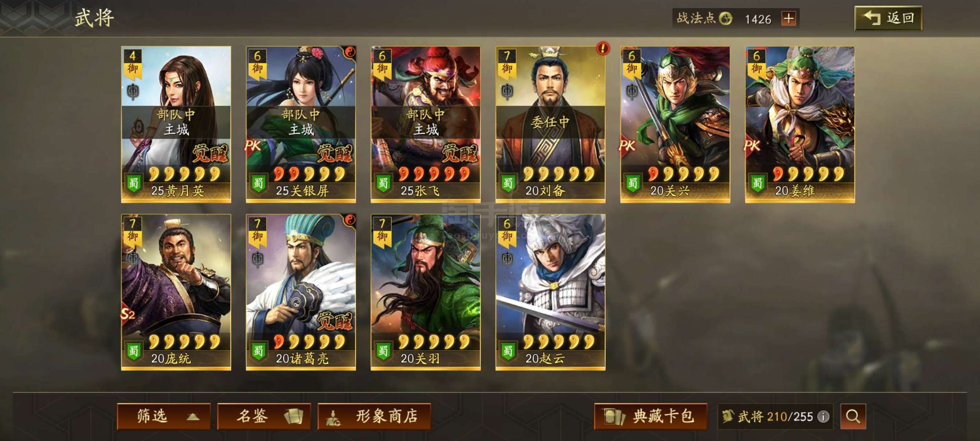Click the yin-yang badge on 诸葛亮 card

tap(350, 220)
